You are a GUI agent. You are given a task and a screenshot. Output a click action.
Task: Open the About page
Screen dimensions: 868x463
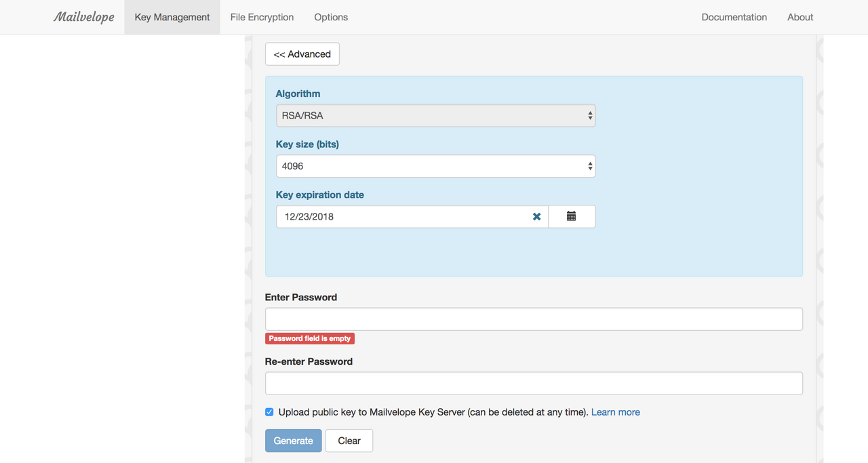pyautogui.click(x=800, y=16)
